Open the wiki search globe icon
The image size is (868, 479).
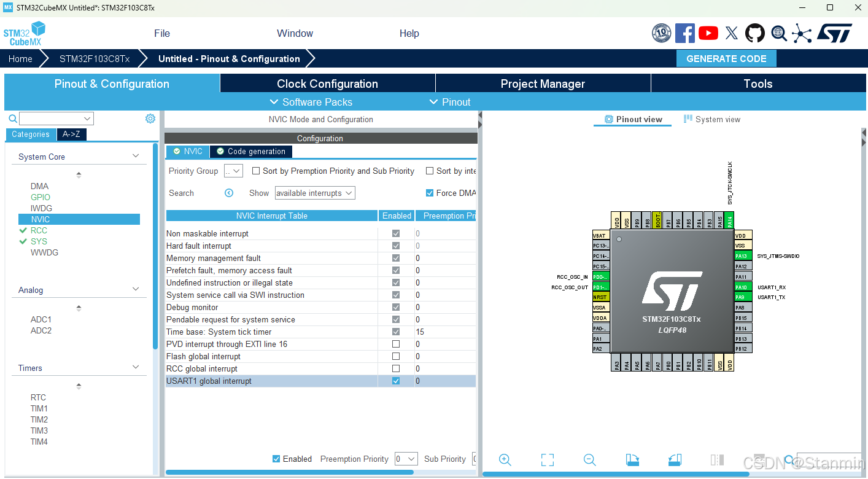click(x=779, y=33)
